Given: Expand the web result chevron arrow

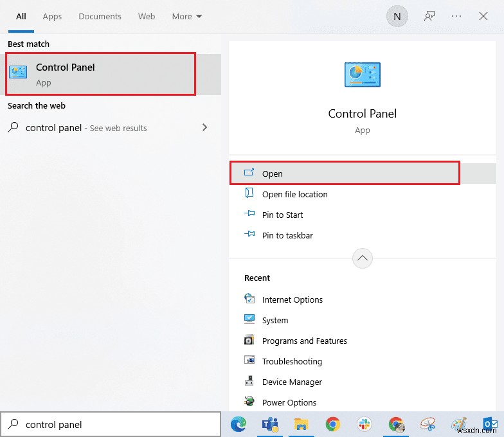Looking at the screenshot, I should point(204,127).
